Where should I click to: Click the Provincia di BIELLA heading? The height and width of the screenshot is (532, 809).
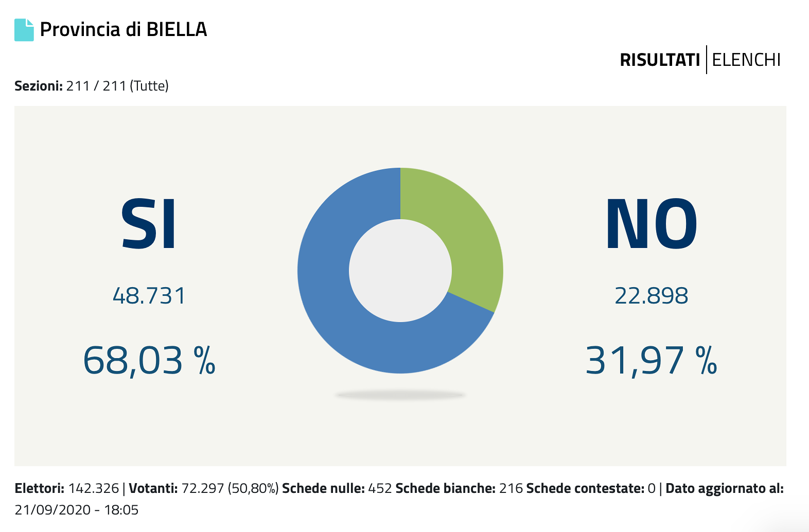[x=124, y=30]
